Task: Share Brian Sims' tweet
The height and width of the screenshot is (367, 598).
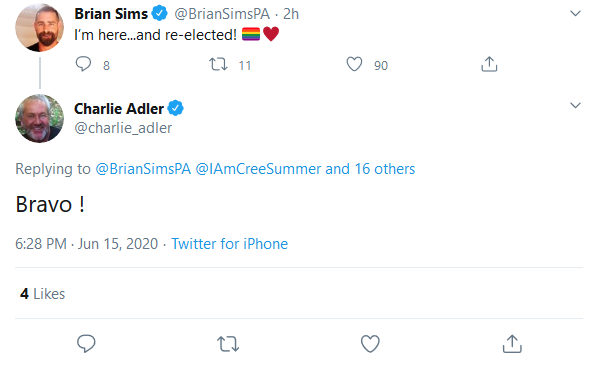Action: point(489,64)
